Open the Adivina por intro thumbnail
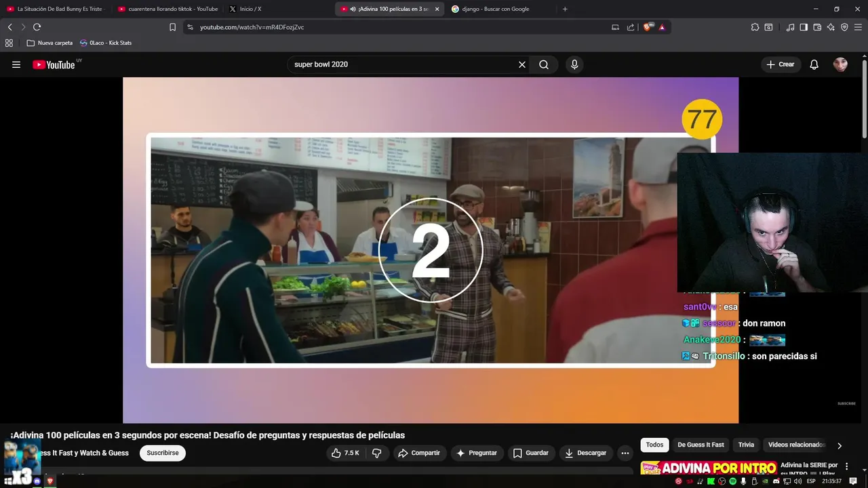 point(709,469)
